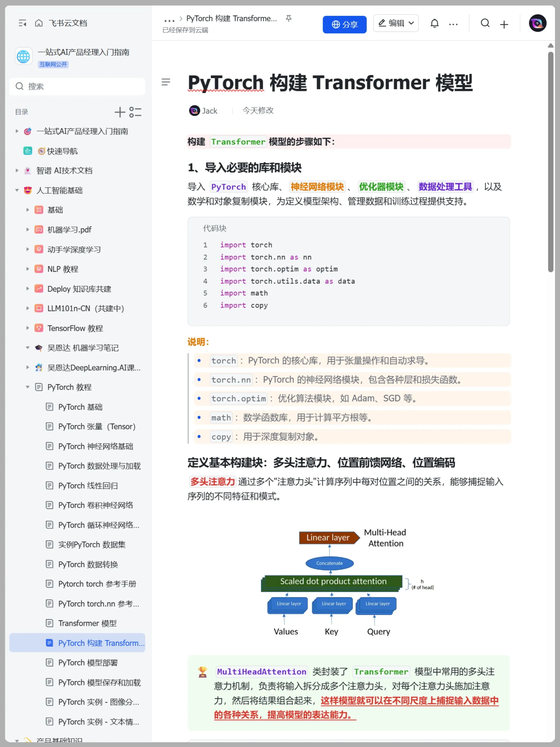Open document outline icon beside title

(x=166, y=82)
